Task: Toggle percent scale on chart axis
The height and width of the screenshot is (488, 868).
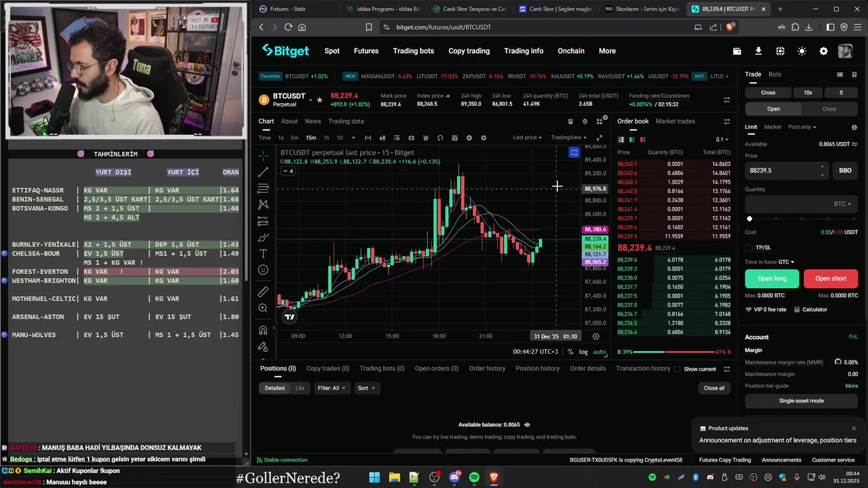Action: point(570,352)
